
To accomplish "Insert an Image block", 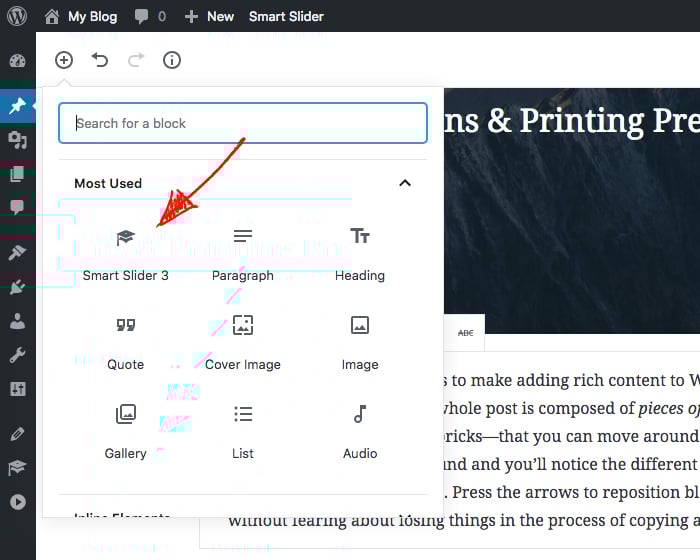I will 360,344.
